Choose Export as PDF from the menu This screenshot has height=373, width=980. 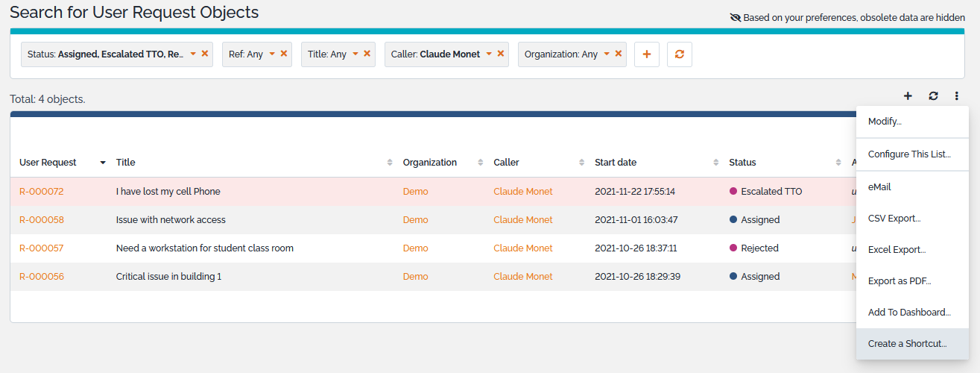point(900,281)
